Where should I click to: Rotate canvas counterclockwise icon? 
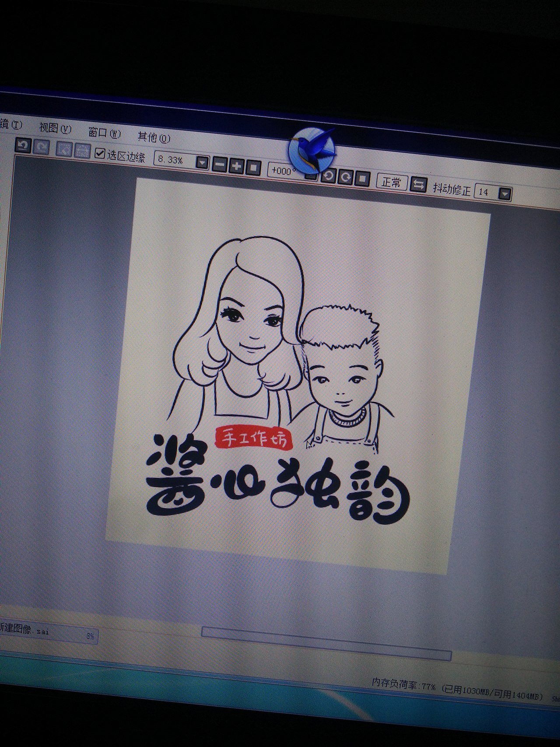pos(329,175)
